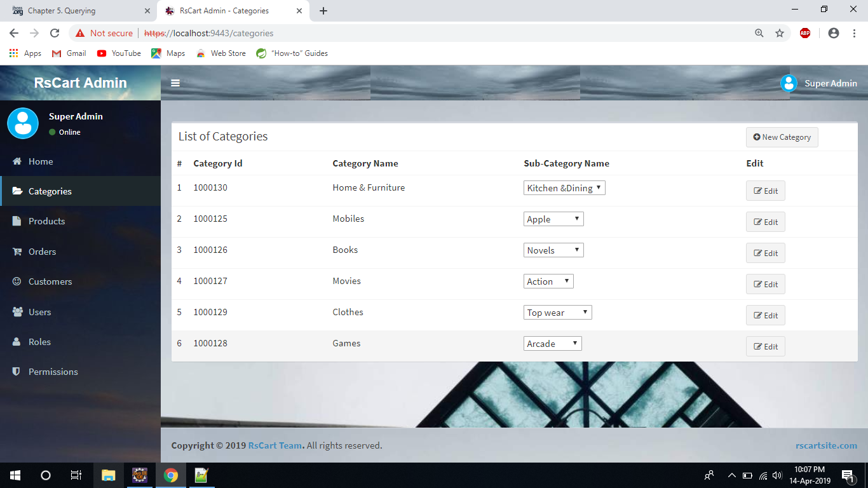
Task: Open the Chrome profile account icon
Action: [834, 33]
